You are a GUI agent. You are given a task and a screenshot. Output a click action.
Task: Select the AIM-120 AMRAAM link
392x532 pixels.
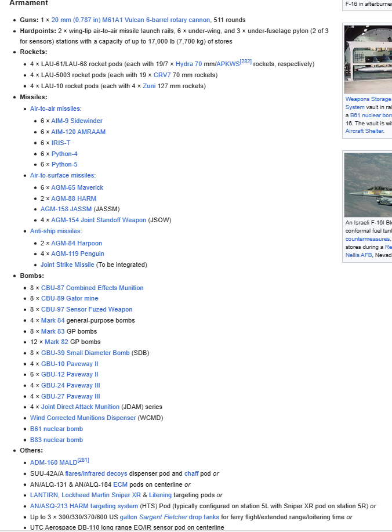point(78,132)
